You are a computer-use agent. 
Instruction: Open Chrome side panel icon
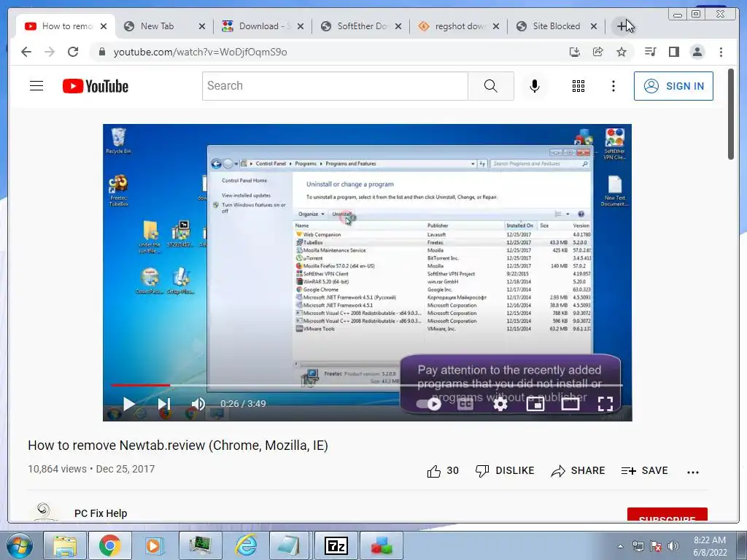(x=673, y=52)
